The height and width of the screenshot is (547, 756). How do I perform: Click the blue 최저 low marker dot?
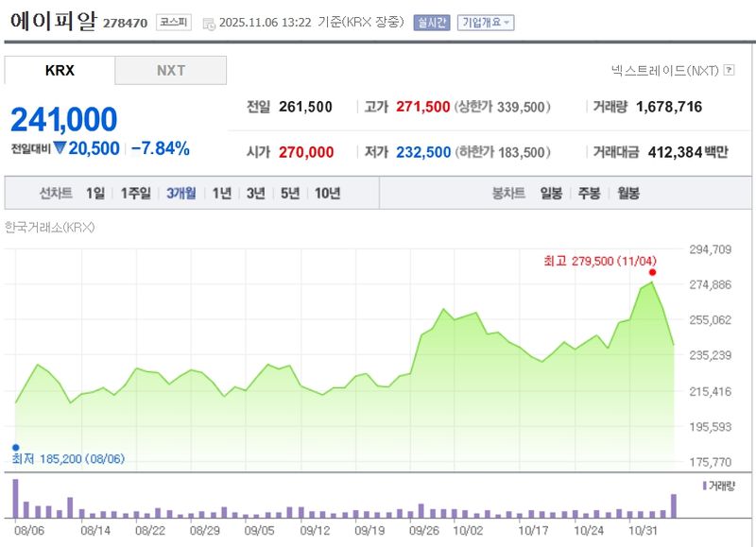[x=15, y=447]
